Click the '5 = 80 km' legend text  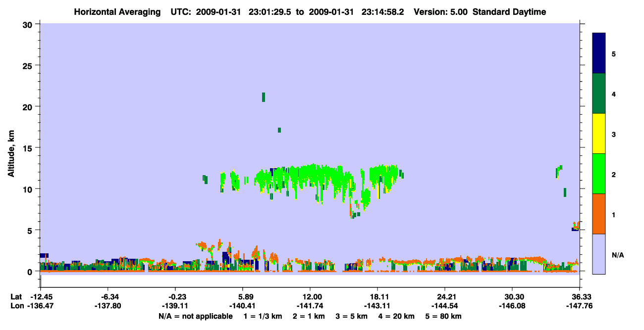[444, 316]
